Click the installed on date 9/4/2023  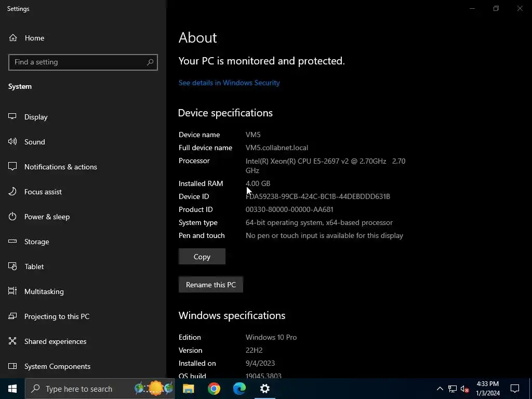pos(260,363)
